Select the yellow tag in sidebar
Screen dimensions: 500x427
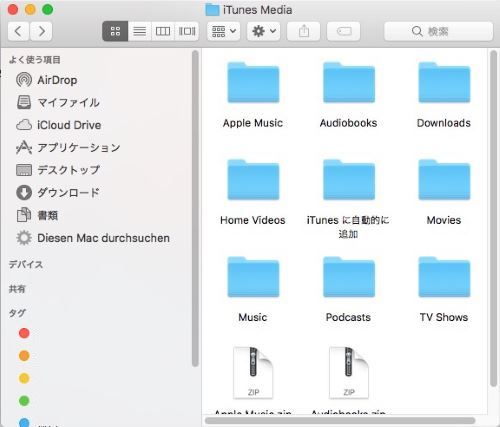pos(24,378)
